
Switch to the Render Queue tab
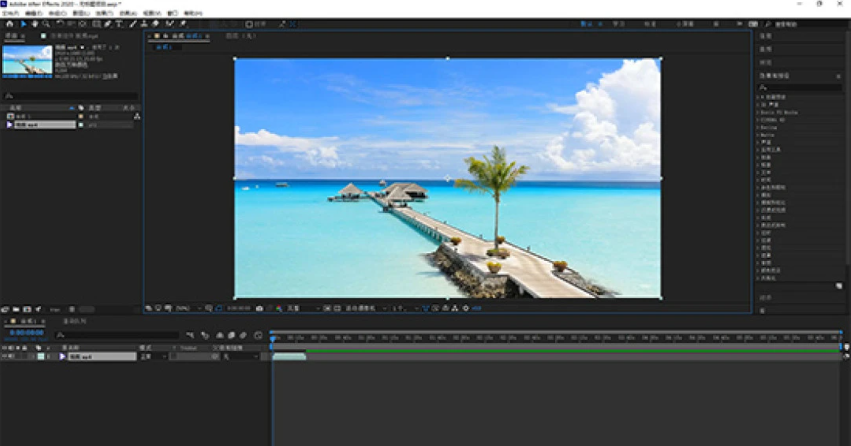pyautogui.click(x=76, y=321)
